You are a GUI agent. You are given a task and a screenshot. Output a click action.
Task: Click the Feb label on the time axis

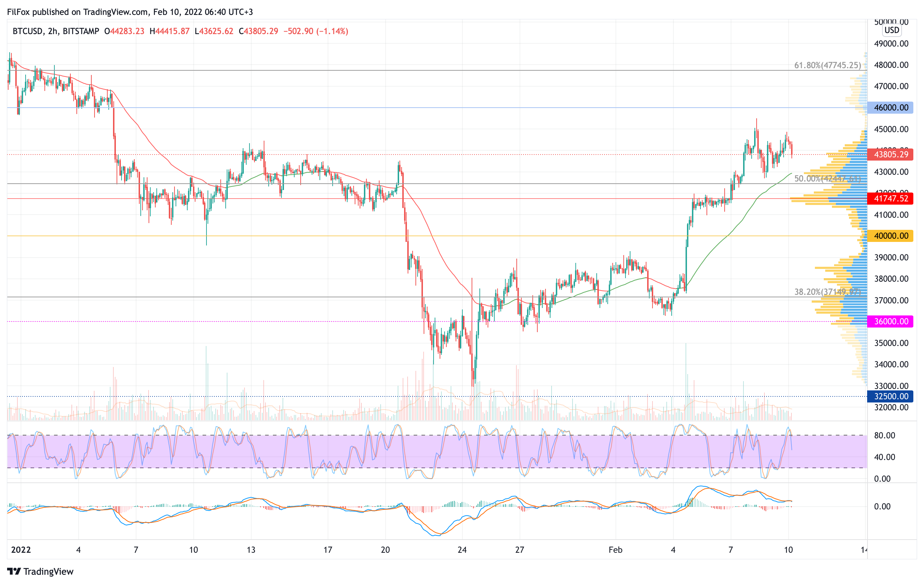(615, 550)
